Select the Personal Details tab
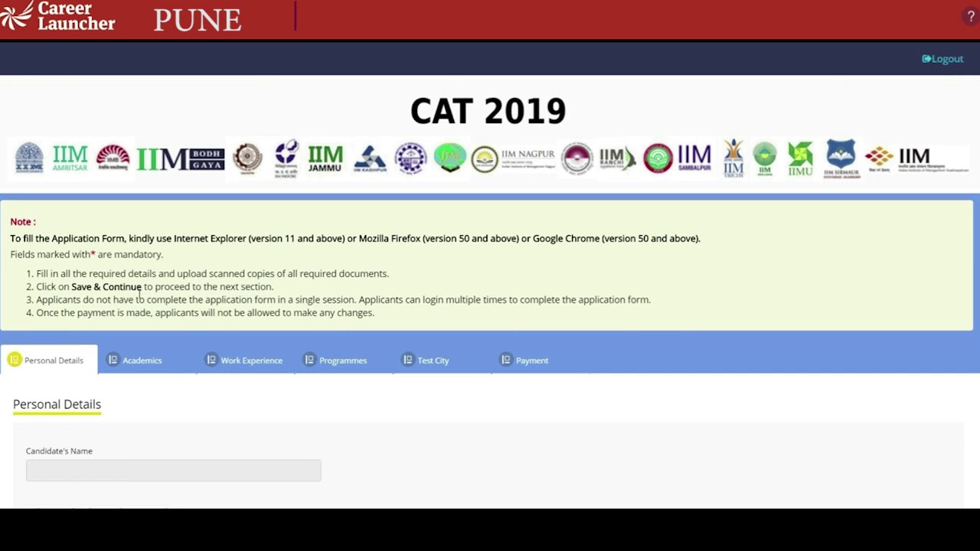 pos(49,360)
